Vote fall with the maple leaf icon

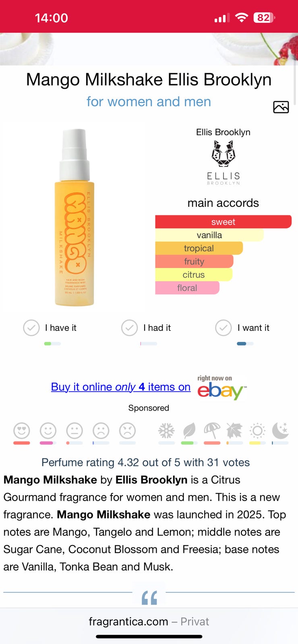click(x=235, y=431)
